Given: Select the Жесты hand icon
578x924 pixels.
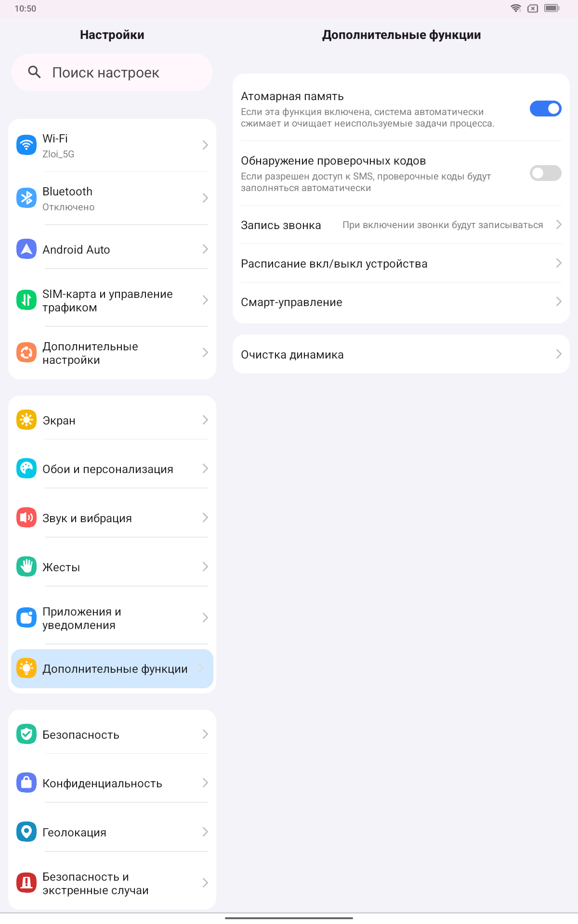Looking at the screenshot, I should (26, 566).
